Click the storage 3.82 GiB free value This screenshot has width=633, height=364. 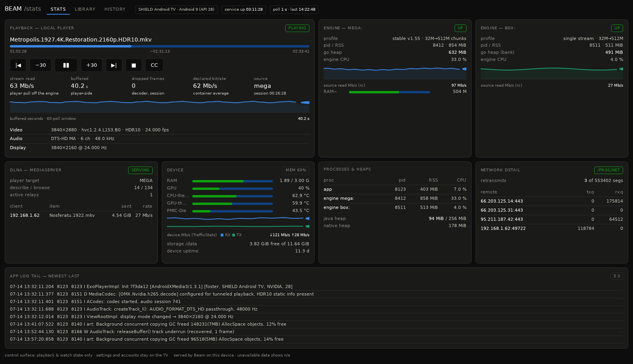pyautogui.click(x=279, y=244)
